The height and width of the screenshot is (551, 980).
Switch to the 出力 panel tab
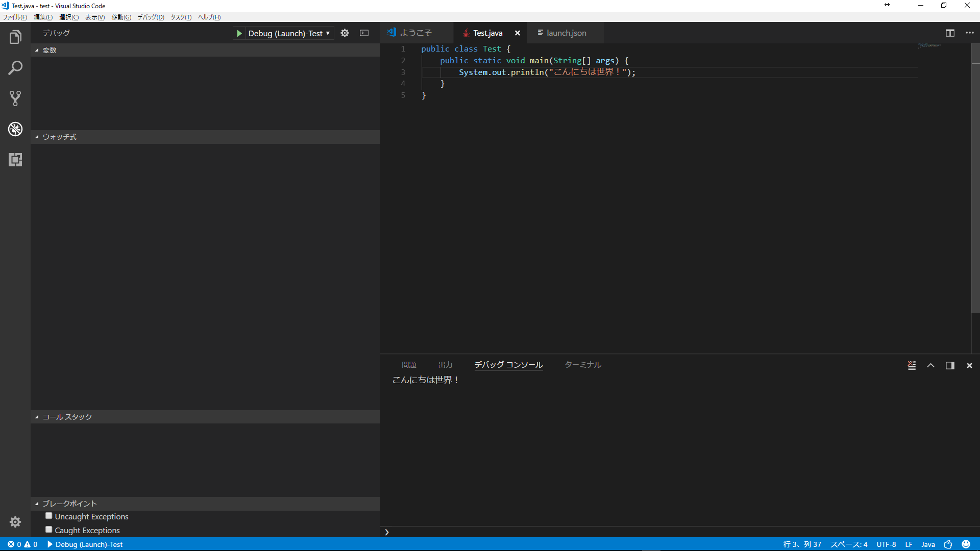pos(446,365)
